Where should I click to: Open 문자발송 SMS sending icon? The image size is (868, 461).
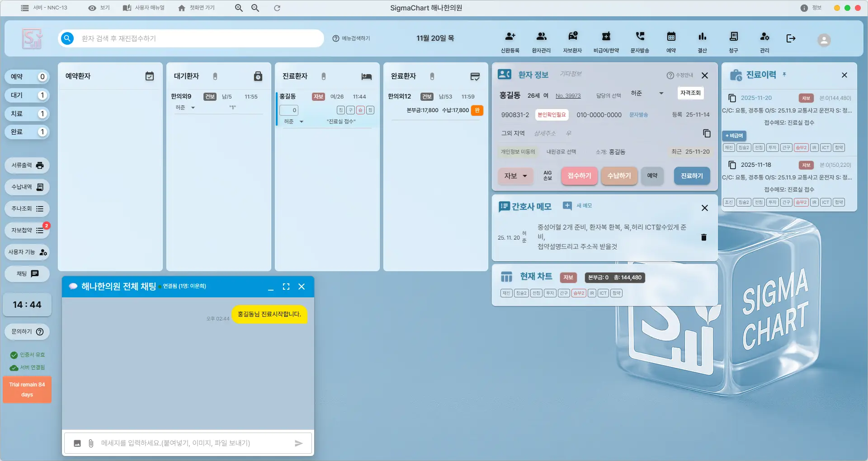pyautogui.click(x=640, y=37)
